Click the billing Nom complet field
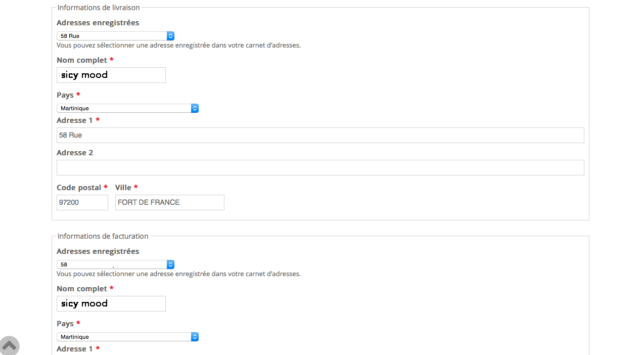This screenshot has width=644, height=355. click(x=111, y=304)
